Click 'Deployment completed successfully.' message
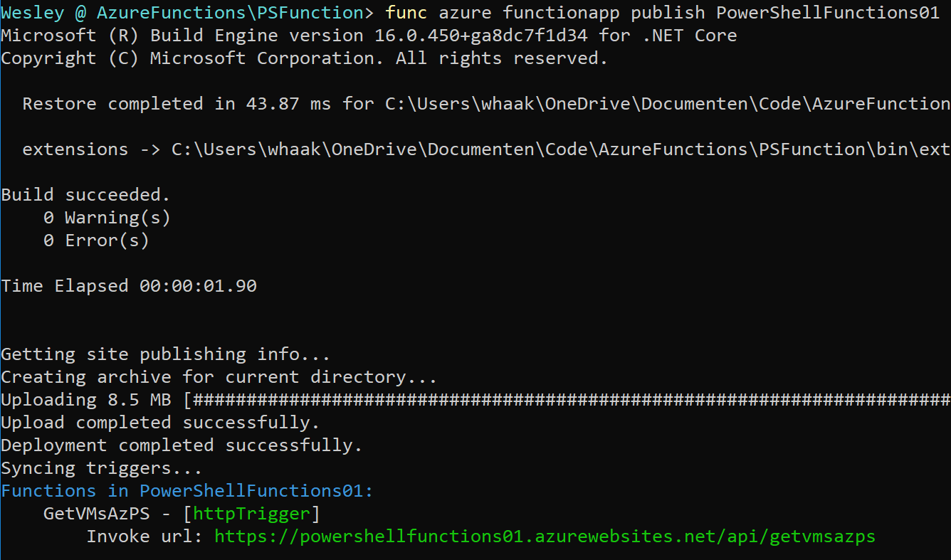Screen dimensions: 951x560 [x=182, y=445]
